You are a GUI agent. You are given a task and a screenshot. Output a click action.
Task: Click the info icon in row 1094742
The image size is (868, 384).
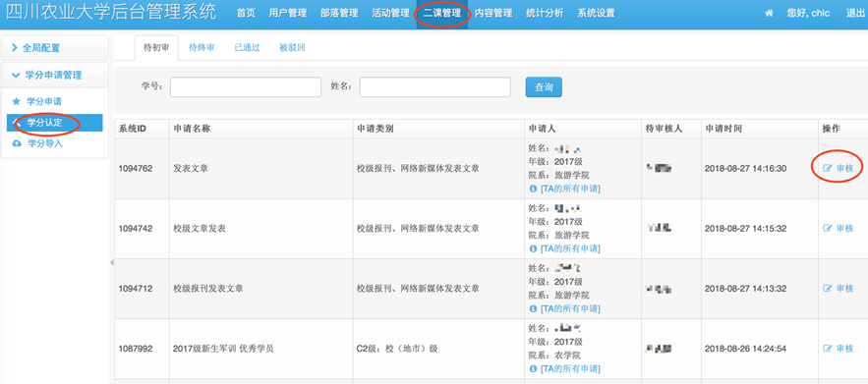pyautogui.click(x=533, y=248)
